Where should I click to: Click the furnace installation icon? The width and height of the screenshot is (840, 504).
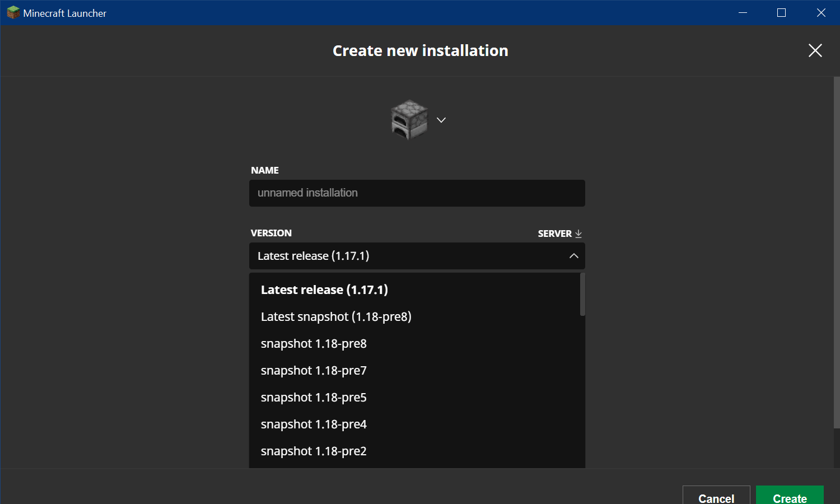click(x=409, y=119)
